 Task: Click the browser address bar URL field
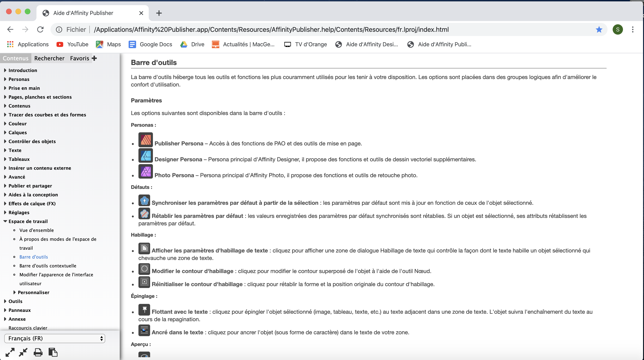271,29
